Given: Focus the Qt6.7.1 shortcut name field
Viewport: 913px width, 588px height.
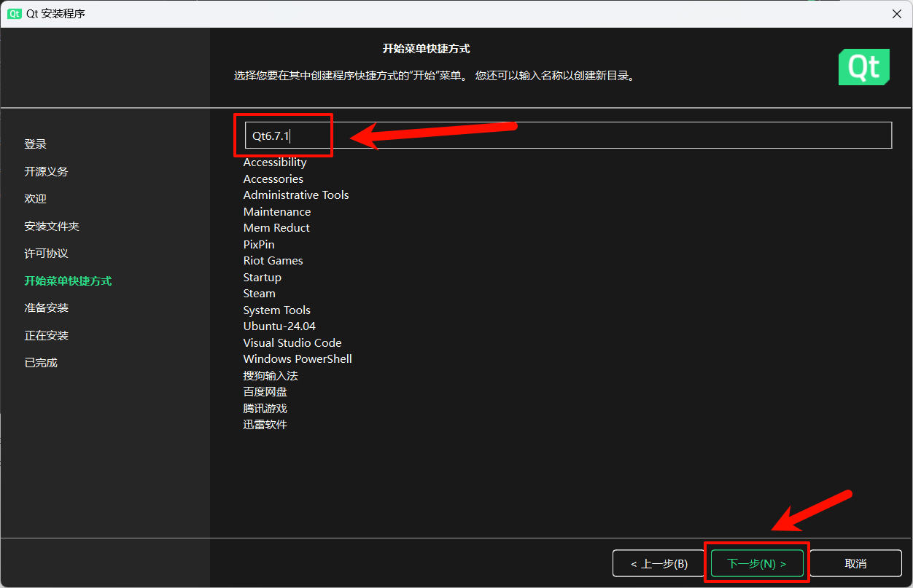Looking at the screenshot, I should coord(567,136).
